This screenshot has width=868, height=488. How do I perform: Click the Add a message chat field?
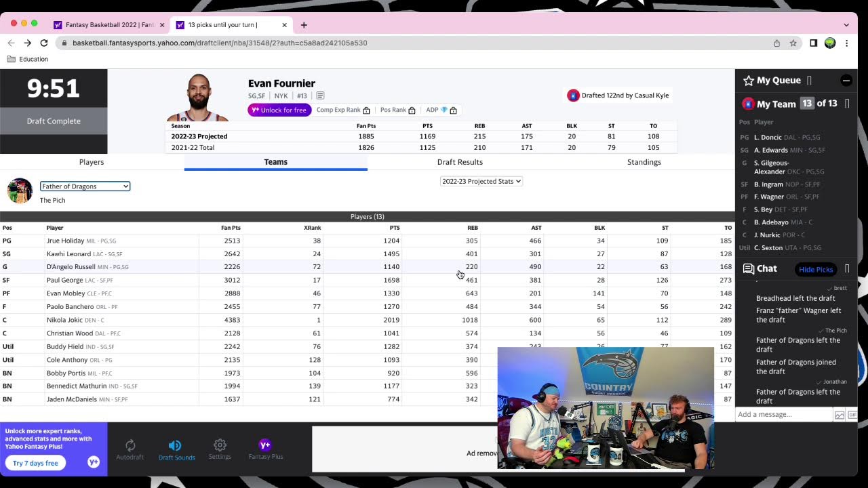pos(784,415)
